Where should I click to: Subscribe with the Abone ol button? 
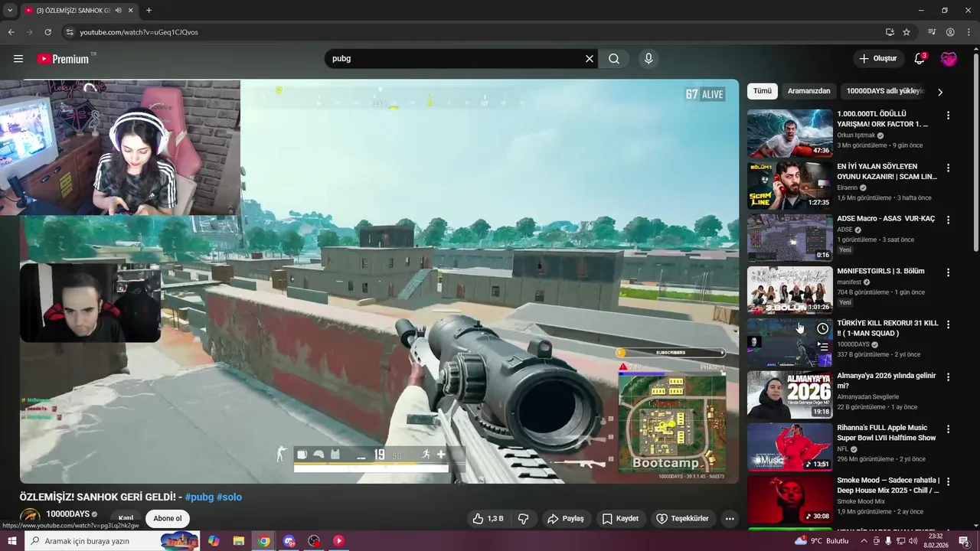coord(168,518)
